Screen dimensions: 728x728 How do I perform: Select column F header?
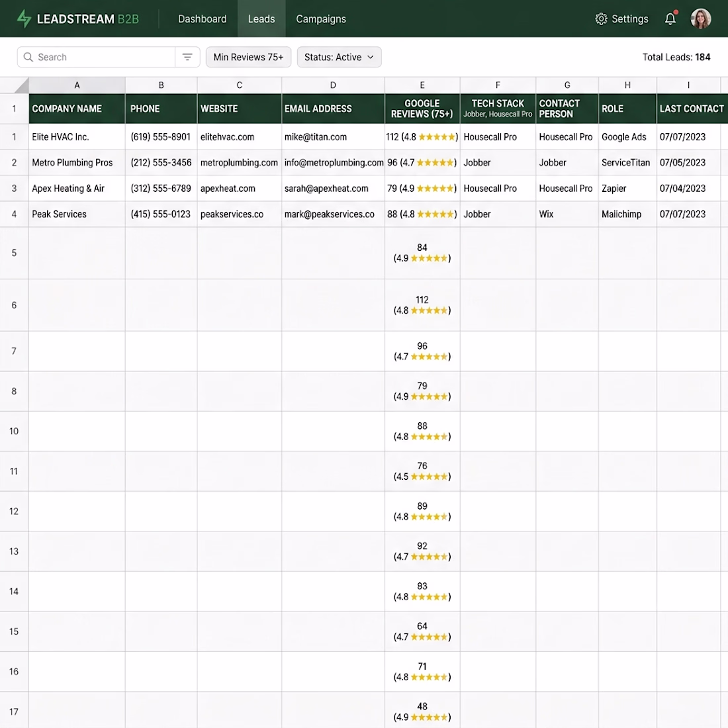[x=498, y=85]
